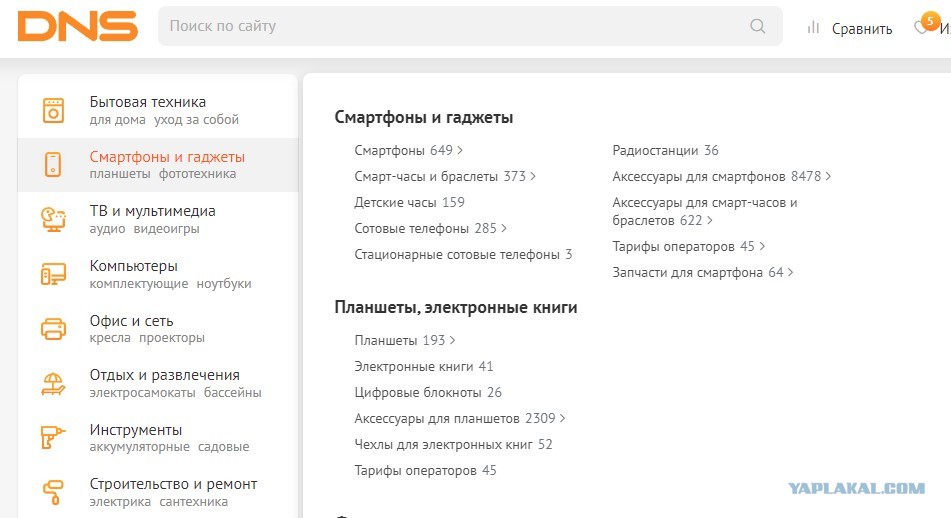This screenshot has width=951, height=518.
Task: Expand chevron next to Смарт-часы и браслеты 373
Action: coord(533,176)
